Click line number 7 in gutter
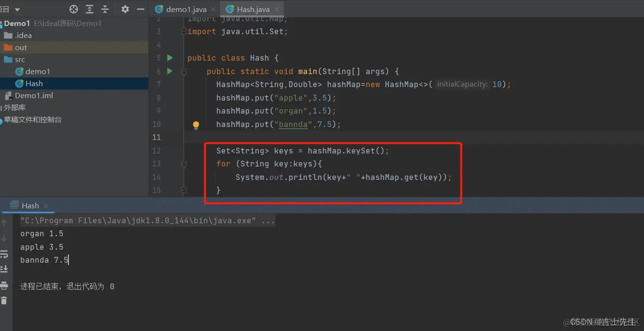This screenshot has width=644, height=331. 158,84
